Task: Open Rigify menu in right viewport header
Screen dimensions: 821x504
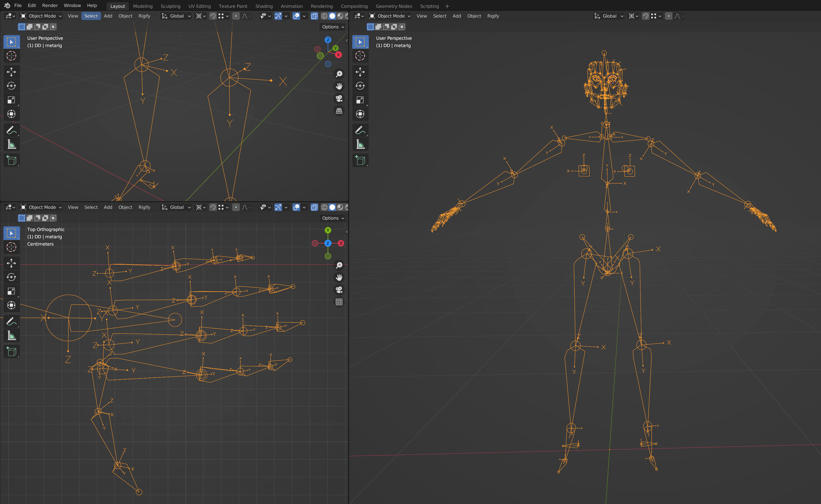Action: 493,16
